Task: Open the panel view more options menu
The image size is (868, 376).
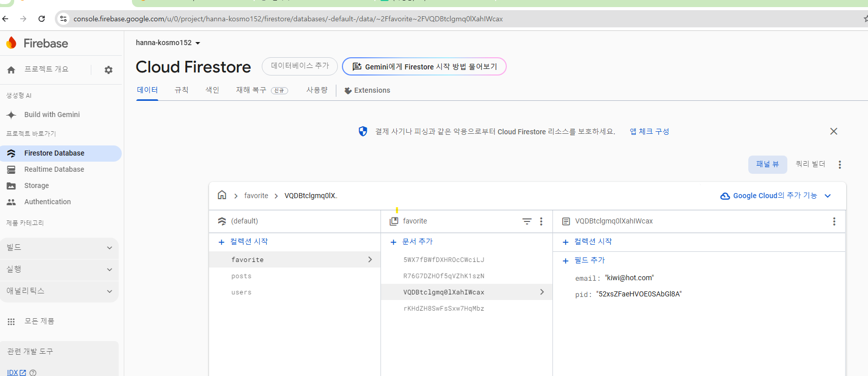Action: (840, 165)
